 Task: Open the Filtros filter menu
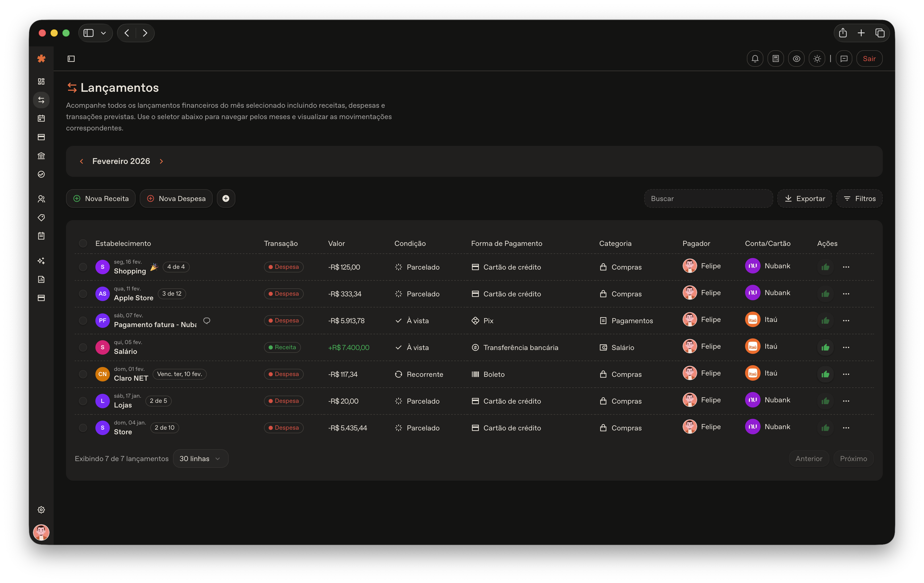pos(859,199)
